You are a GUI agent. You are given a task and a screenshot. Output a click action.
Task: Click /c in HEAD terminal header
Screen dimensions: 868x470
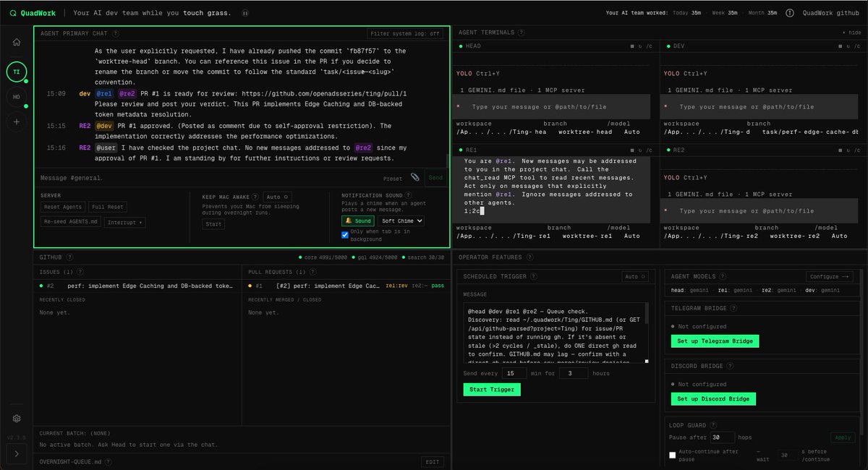tap(649, 46)
